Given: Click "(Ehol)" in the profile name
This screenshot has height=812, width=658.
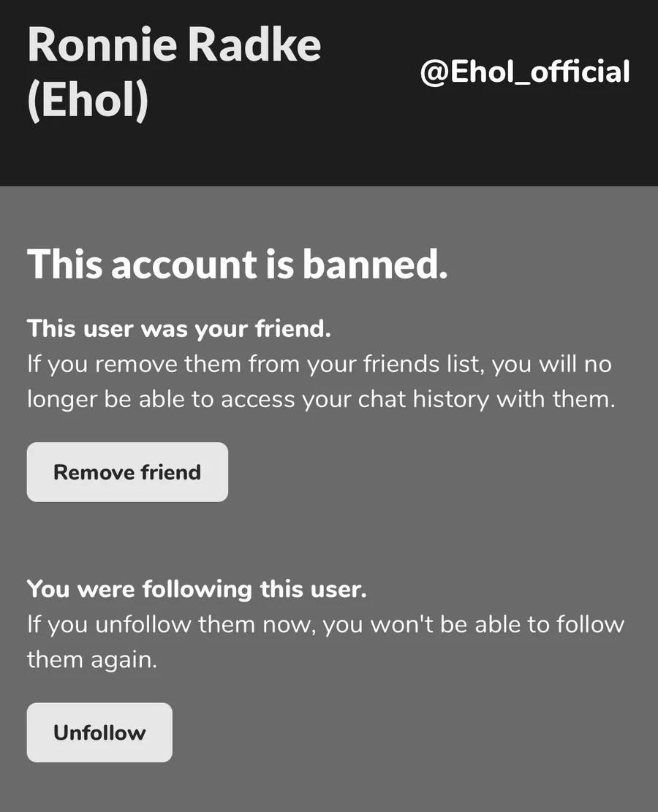Looking at the screenshot, I should click(x=88, y=100).
